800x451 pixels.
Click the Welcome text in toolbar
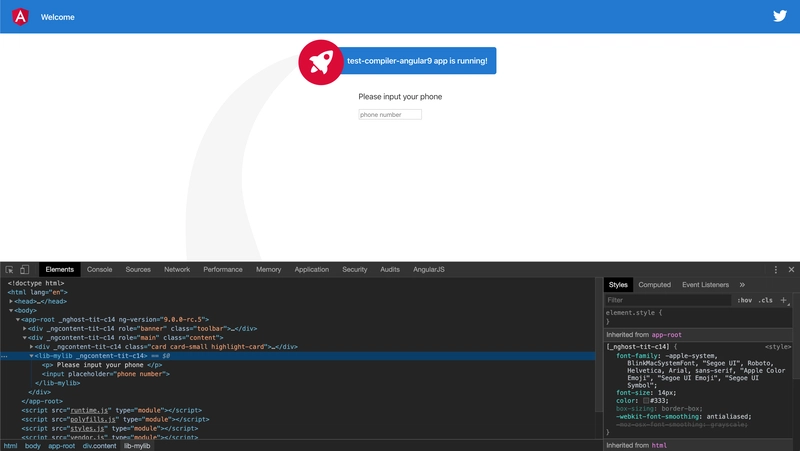tap(58, 17)
